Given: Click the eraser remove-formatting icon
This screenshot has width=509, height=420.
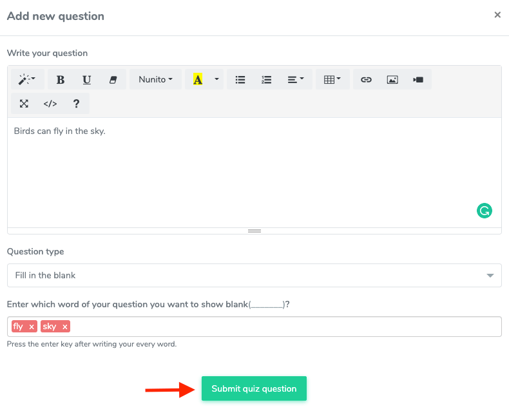Looking at the screenshot, I should [113, 80].
